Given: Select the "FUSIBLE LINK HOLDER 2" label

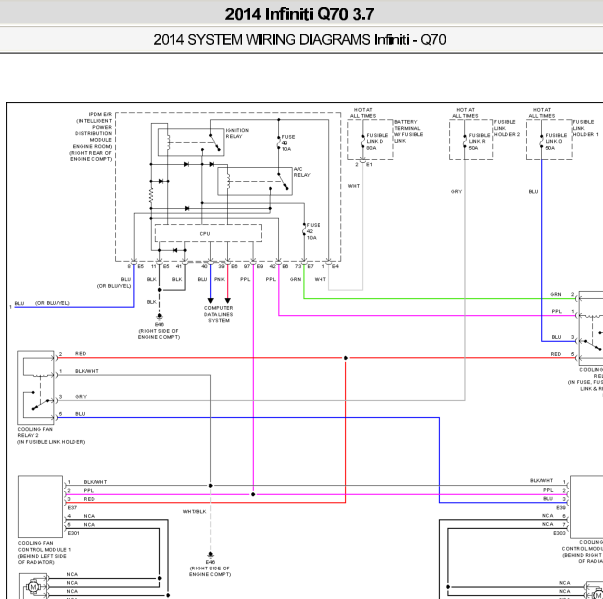Looking at the screenshot, I should click(506, 128).
